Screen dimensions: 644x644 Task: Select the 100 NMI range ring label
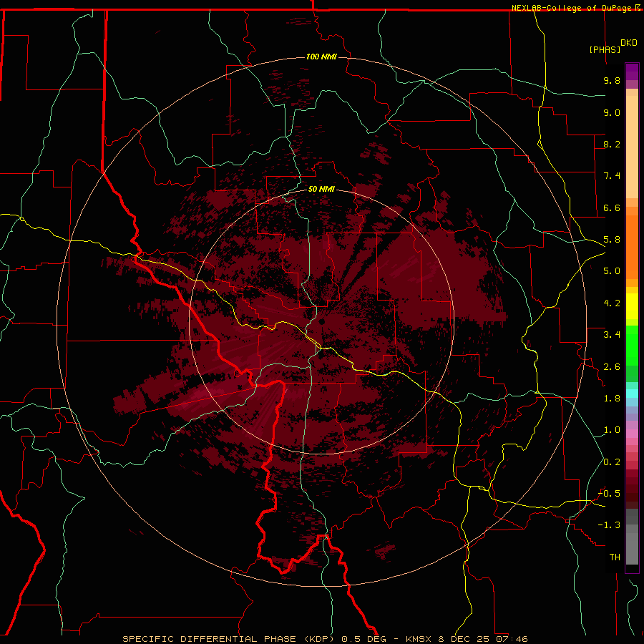point(321,57)
